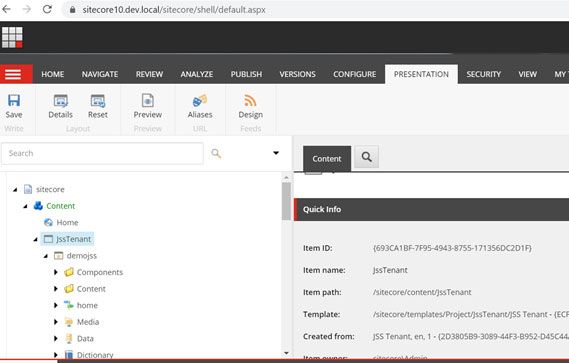
Task: Click the Item name value JssTenant
Action: pyautogui.click(x=390, y=270)
